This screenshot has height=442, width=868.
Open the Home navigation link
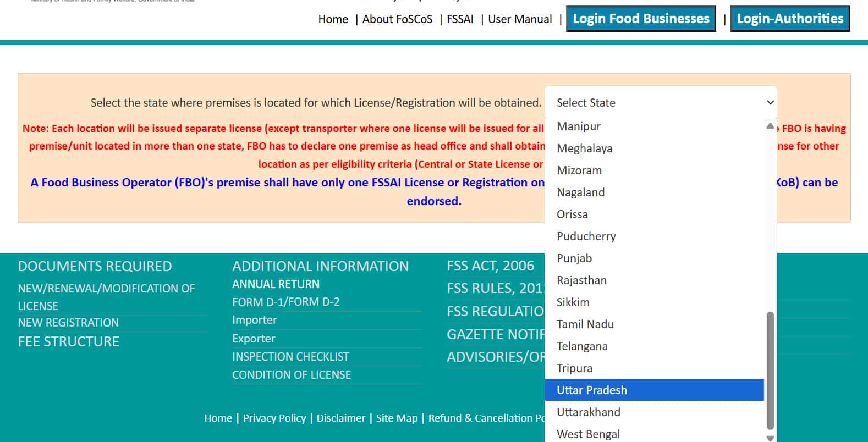click(333, 19)
